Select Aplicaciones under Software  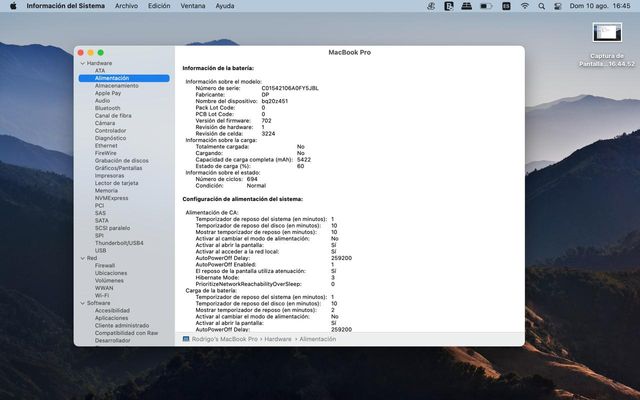pos(111,318)
